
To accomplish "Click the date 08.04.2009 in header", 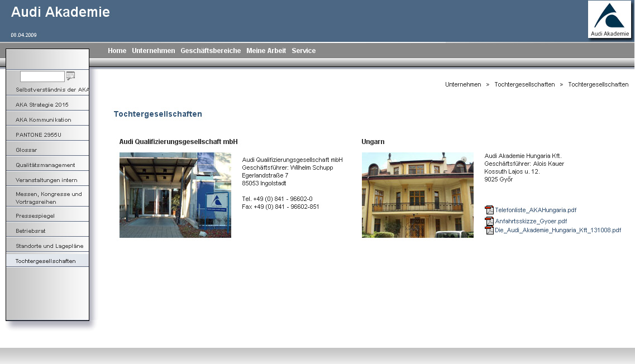I will point(23,35).
